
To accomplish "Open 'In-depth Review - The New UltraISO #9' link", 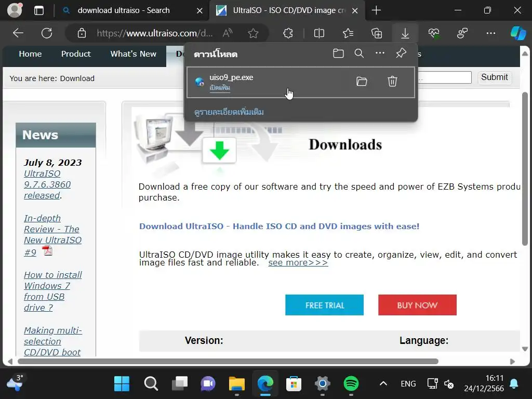I will (x=52, y=235).
